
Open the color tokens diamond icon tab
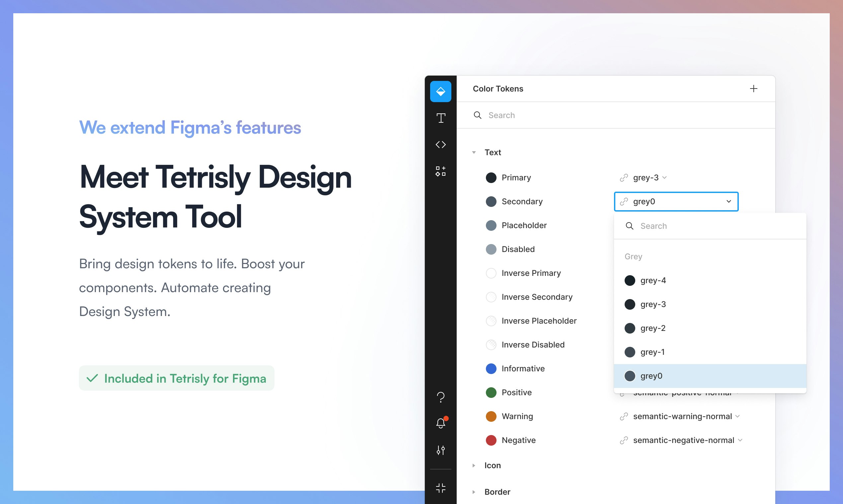tap(440, 92)
